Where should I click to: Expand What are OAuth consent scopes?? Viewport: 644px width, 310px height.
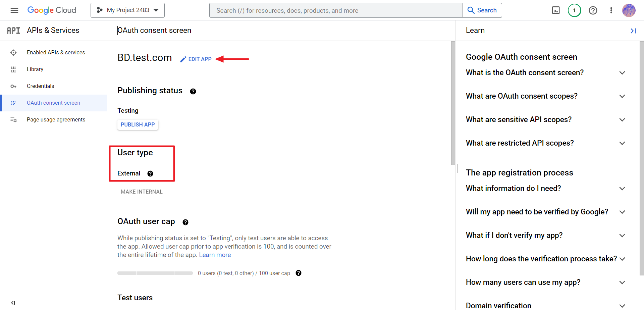[546, 96]
